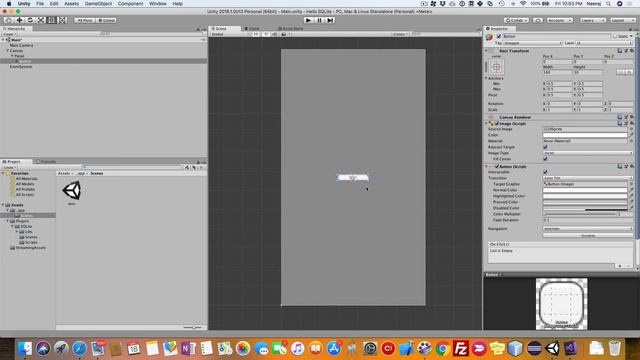Screen dimensions: 640x360
Task: Start Play mode
Action: pyautogui.click(x=309, y=20)
